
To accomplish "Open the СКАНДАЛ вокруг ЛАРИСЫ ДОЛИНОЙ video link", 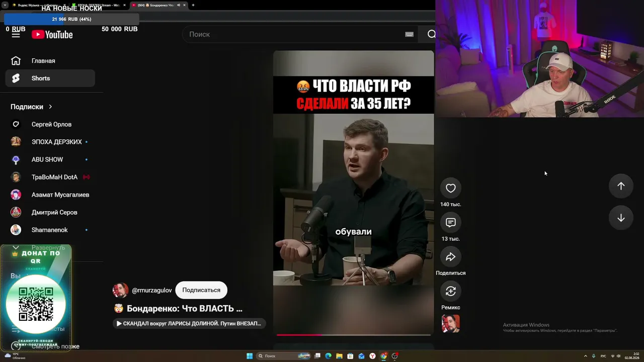I will pos(189,323).
